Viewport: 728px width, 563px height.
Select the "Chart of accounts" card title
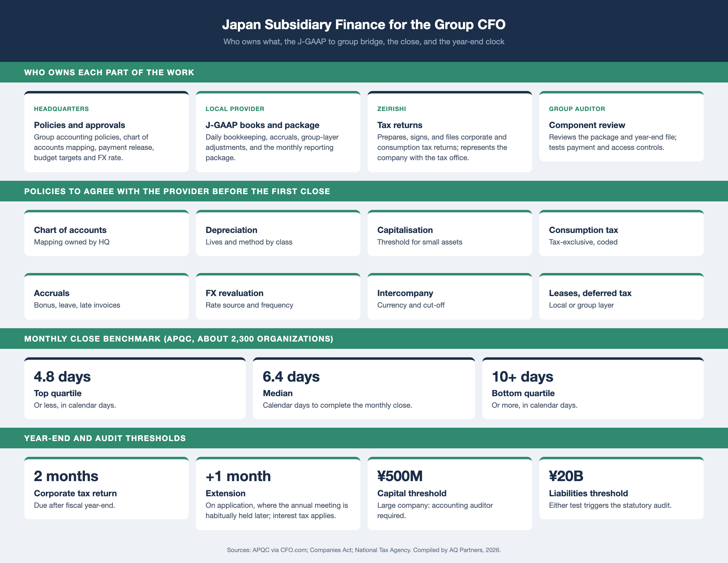pos(70,230)
